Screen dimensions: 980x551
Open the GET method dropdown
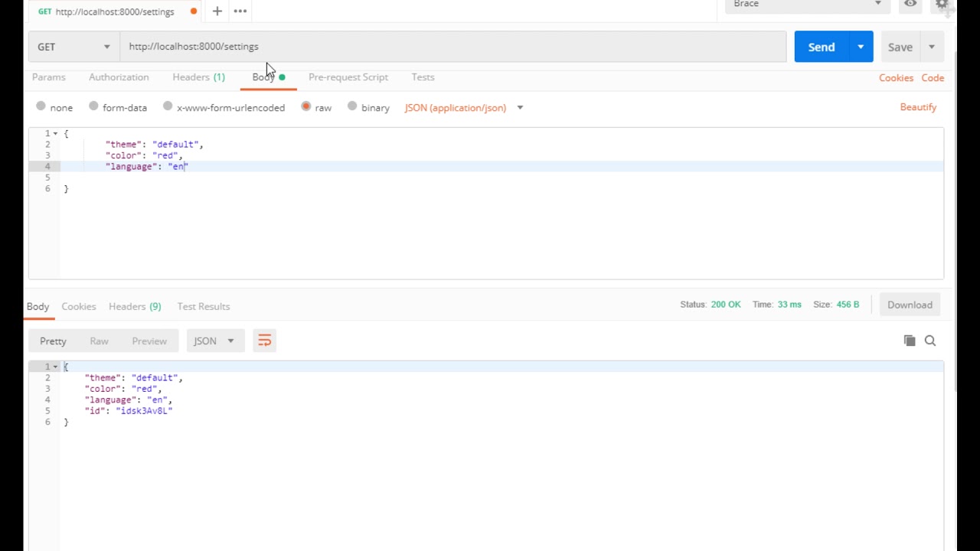point(73,47)
